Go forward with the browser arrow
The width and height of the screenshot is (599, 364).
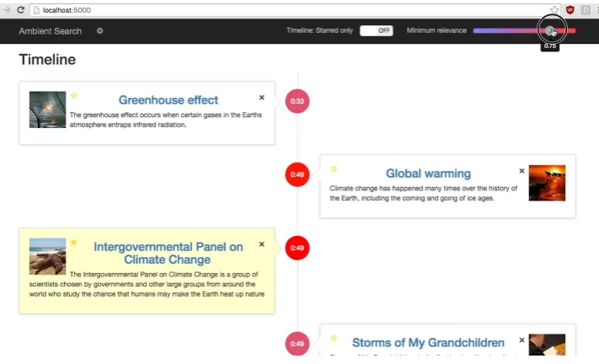(7, 10)
